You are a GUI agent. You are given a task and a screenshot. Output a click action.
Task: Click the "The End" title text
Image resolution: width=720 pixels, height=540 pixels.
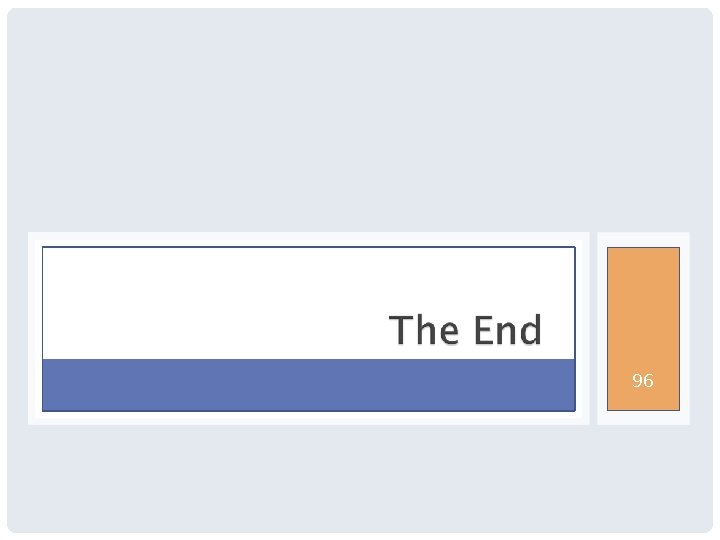click(x=465, y=330)
